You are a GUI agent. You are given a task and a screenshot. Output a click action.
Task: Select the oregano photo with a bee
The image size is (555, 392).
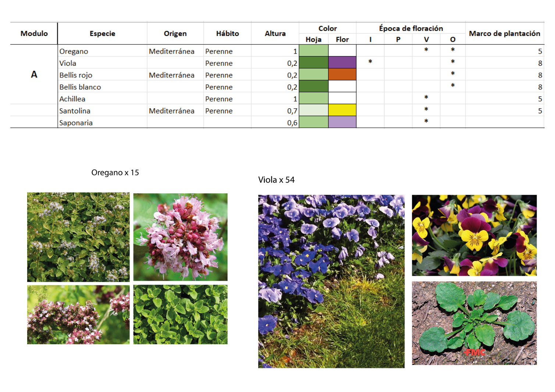(x=78, y=314)
